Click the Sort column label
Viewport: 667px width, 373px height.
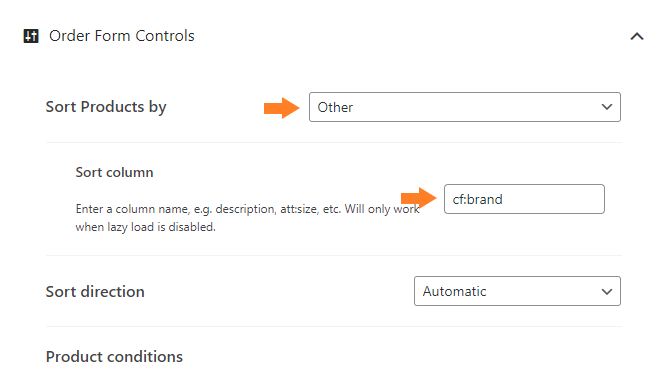coord(114,172)
